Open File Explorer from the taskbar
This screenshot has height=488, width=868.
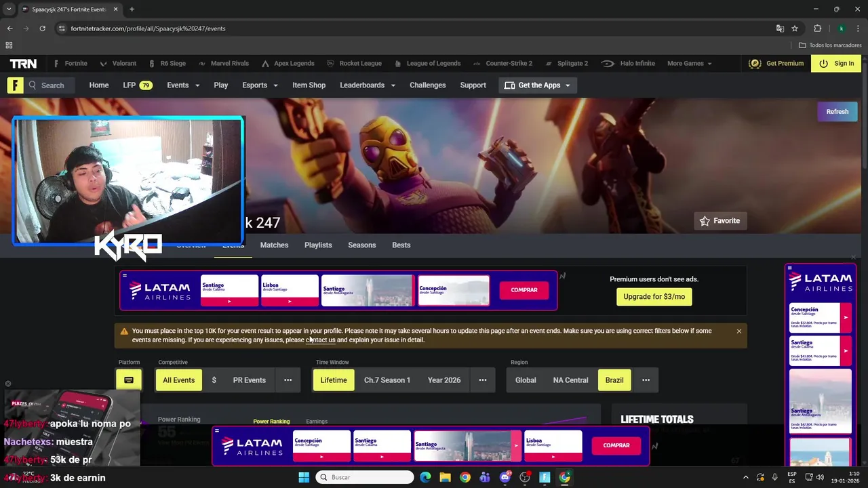(445, 477)
